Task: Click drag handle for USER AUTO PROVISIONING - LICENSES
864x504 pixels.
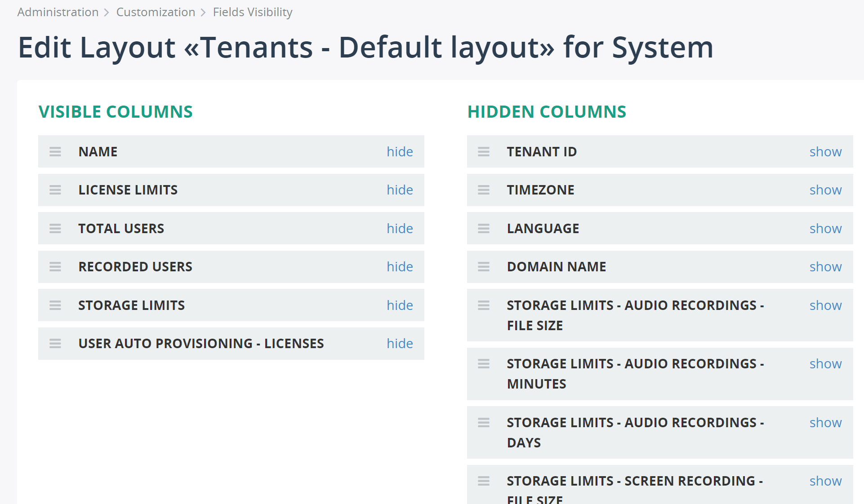Action: coord(55,344)
